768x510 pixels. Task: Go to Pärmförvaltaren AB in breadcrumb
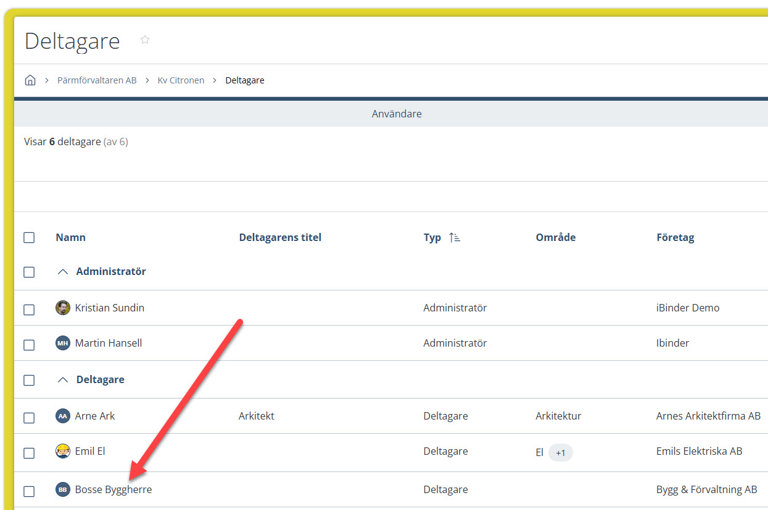[x=98, y=80]
